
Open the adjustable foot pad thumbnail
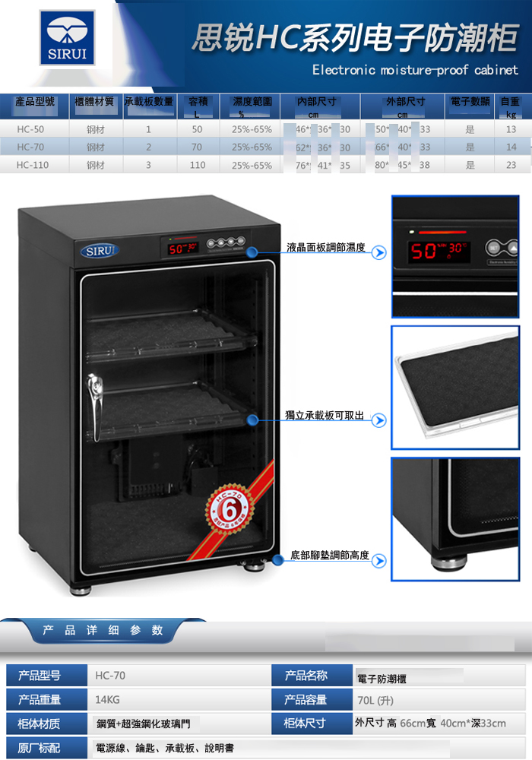[x=455, y=519]
